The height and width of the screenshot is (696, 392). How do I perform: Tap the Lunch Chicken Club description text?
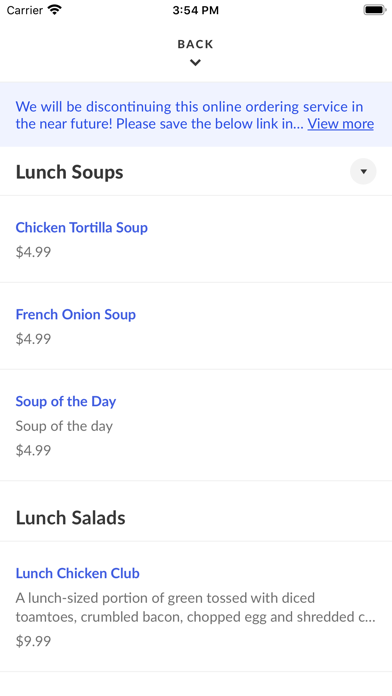[196, 608]
